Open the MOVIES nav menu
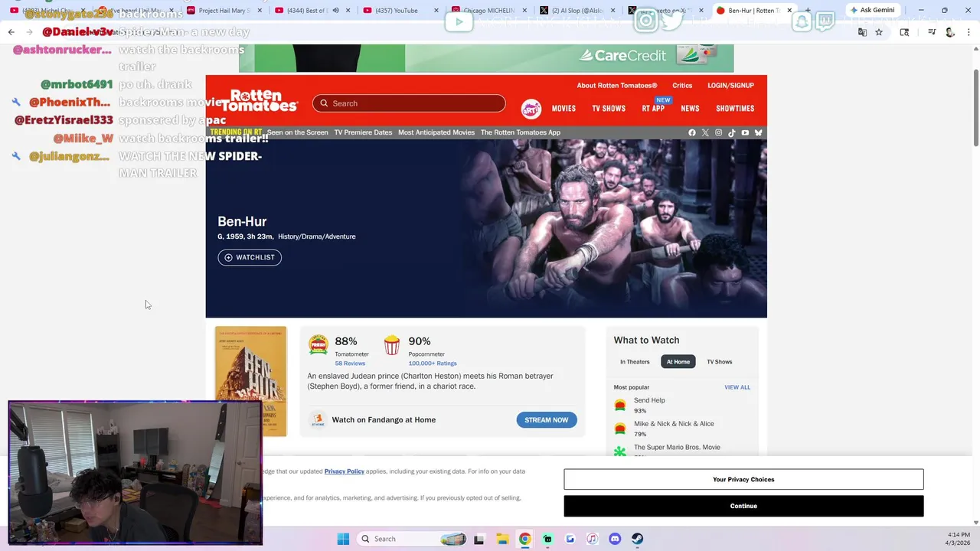The image size is (980, 551). pos(563,109)
